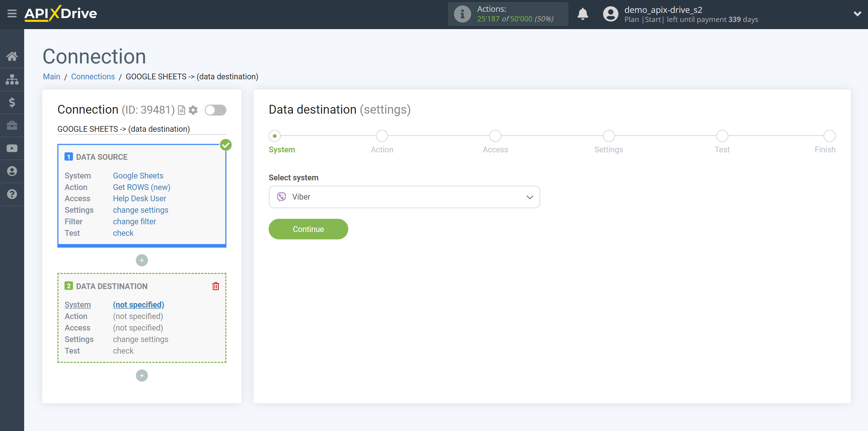Click the Continue button

point(308,229)
